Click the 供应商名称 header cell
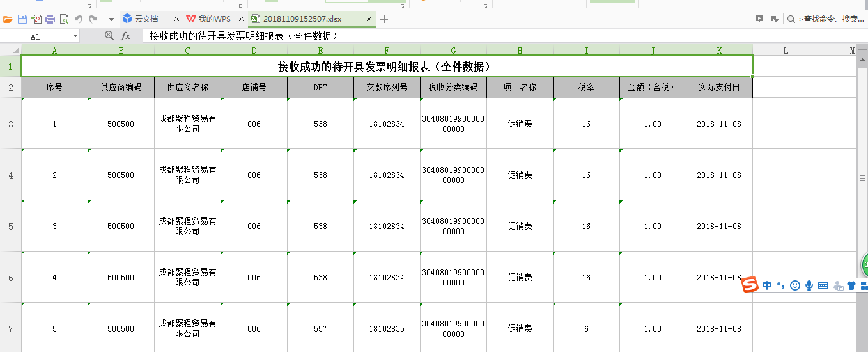The width and height of the screenshot is (868, 352). click(x=187, y=87)
